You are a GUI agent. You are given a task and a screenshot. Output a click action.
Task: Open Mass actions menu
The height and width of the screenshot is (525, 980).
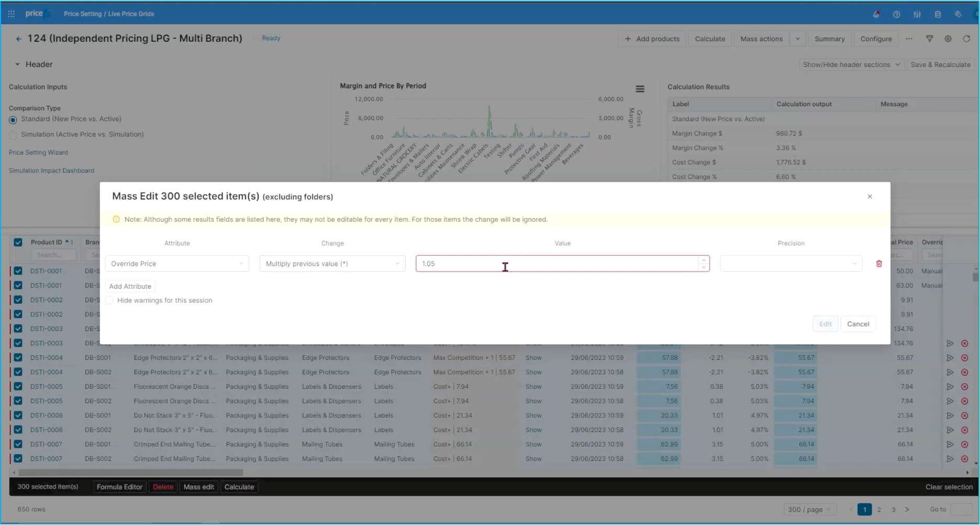pyautogui.click(x=761, y=39)
